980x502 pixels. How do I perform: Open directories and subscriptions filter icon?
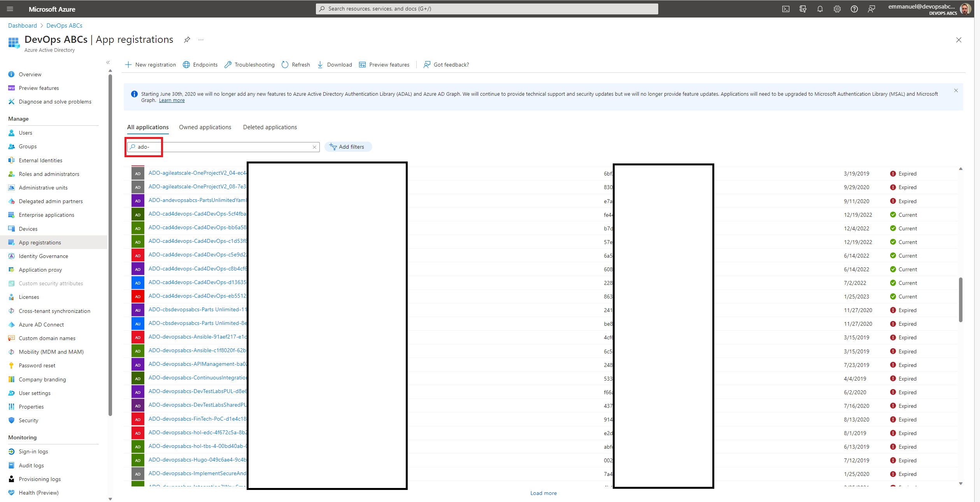(x=803, y=9)
